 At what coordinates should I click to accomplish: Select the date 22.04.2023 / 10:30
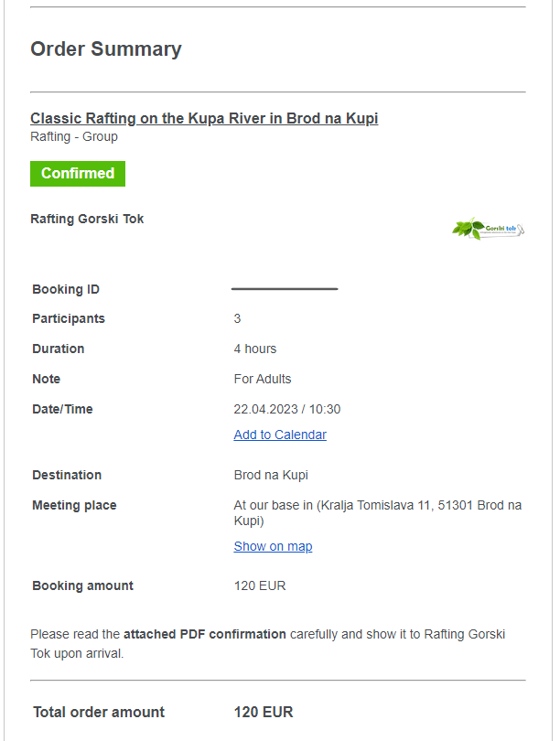286,409
